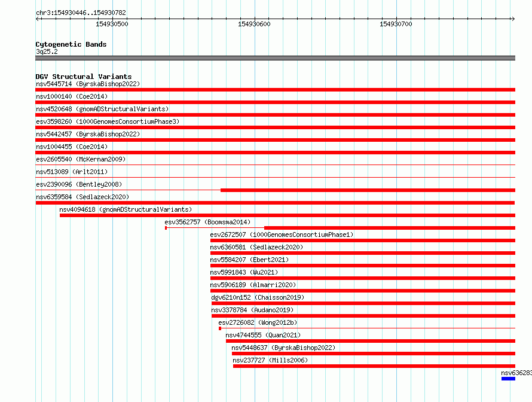The height and width of the screenshot is (402, 532).
Task: Click the nsv5445714 (ByrskaBishop2022) variant label
Action: (88, 84)
